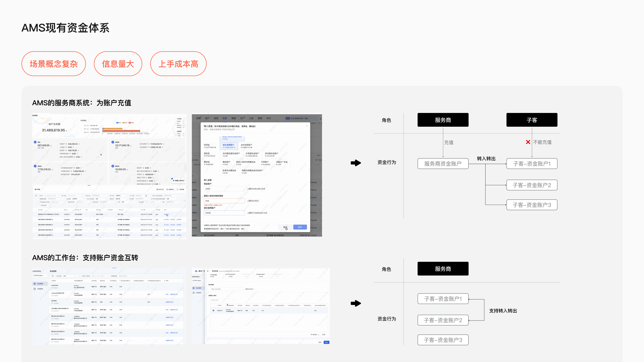Click the download arrow icon in top nav
Image resolution: width=644 pixels, height=362 pixels.
[x=321, y=118]
